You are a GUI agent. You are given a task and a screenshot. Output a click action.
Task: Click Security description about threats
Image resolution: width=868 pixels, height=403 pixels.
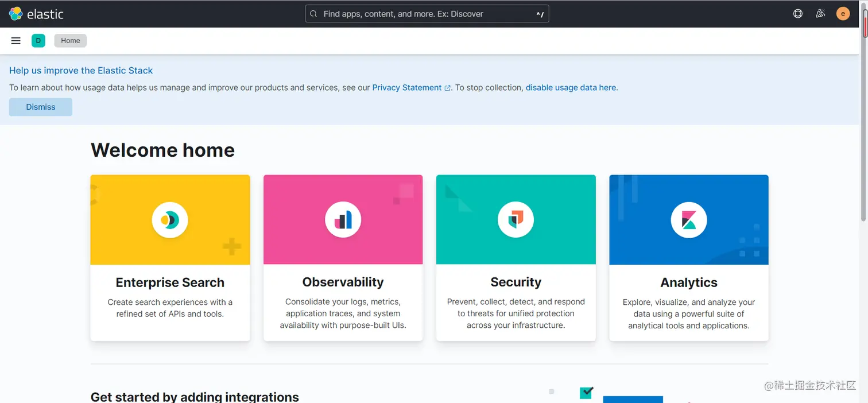pyautogui.click(x=516, y=313)
